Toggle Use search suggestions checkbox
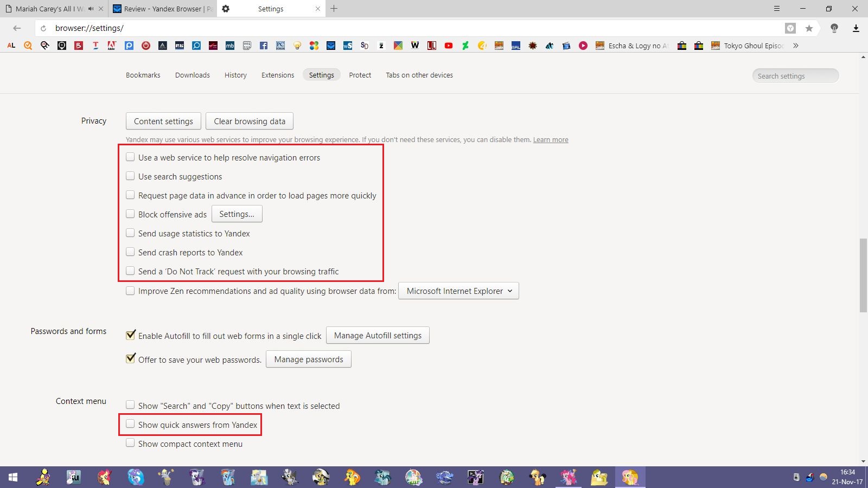 (130, 176)
